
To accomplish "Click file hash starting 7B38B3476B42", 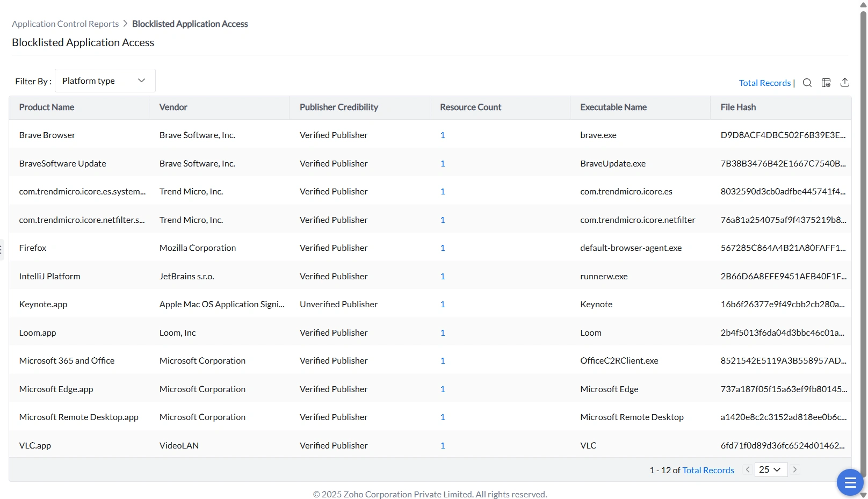I will coord(783,163).
